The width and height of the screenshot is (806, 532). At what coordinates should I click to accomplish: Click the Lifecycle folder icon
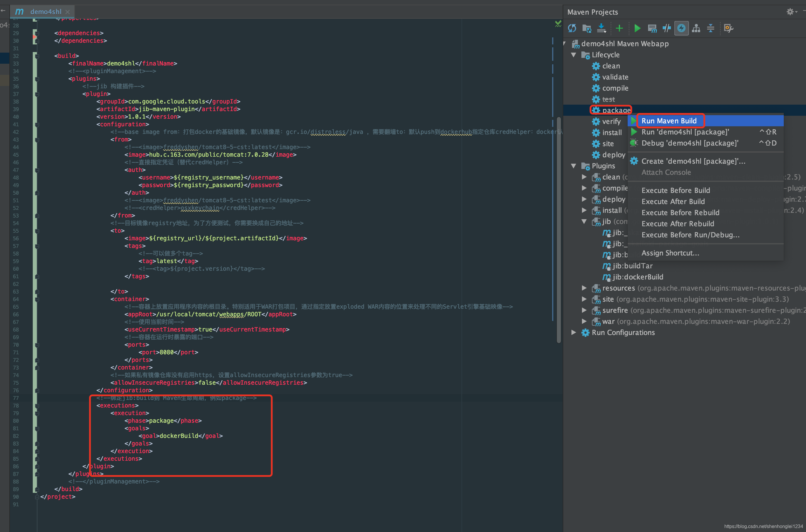click(586, 55)
